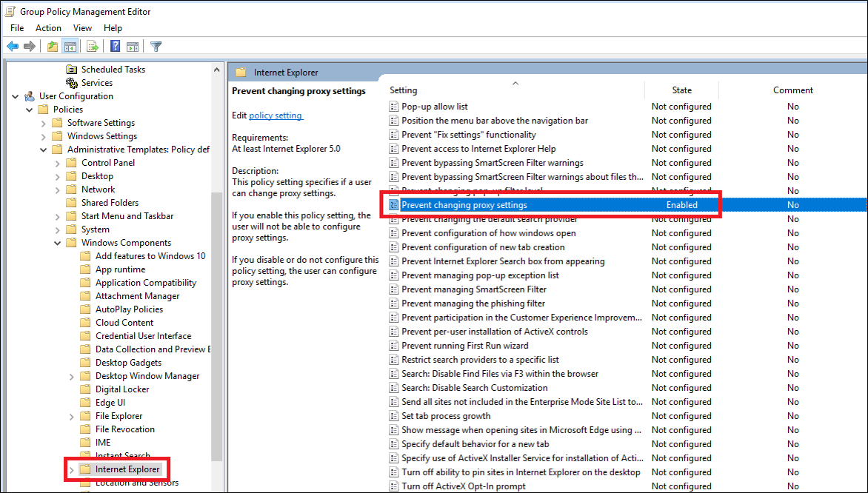This screenshot has height=493, width=868.
Task: Open the Help menu
Action: point(113,27)
